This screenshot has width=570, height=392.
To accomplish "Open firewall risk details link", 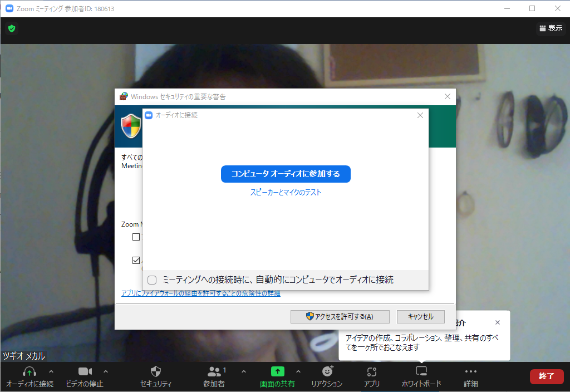I will point(200,293).
